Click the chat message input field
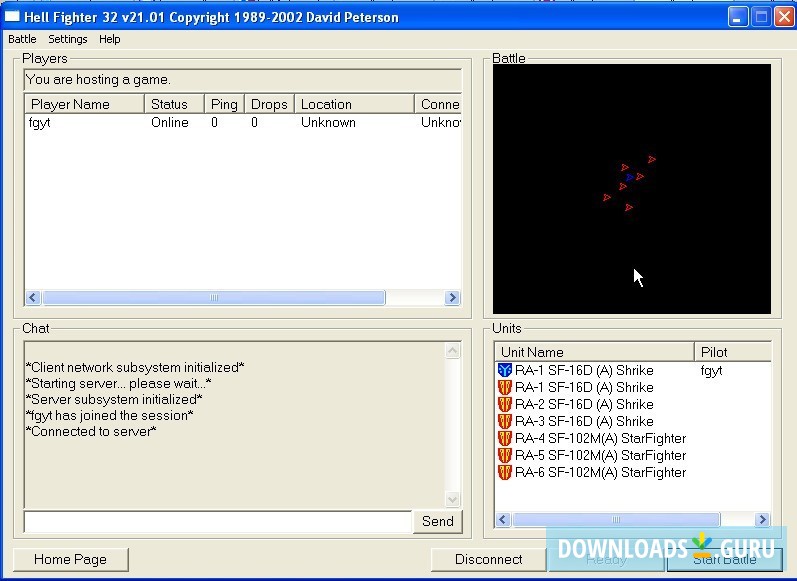Image resolution: width=797 pixels, height=581 pixels. [218, 522]
